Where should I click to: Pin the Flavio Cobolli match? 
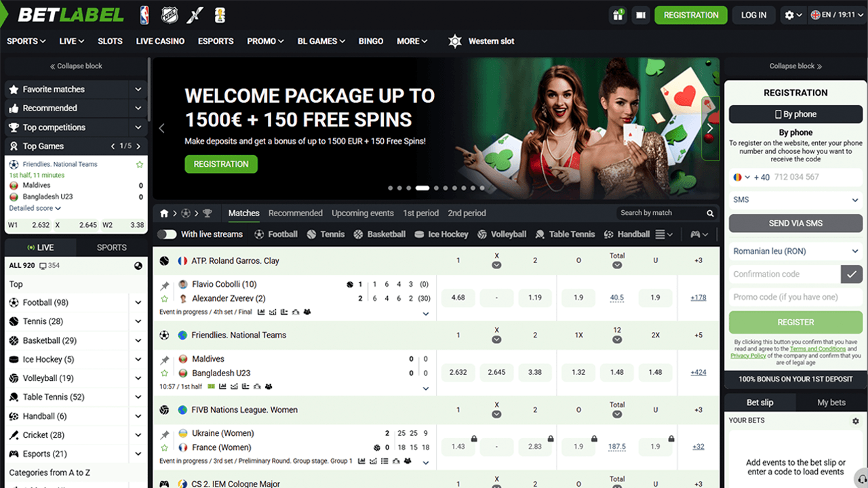click(165, 286)
